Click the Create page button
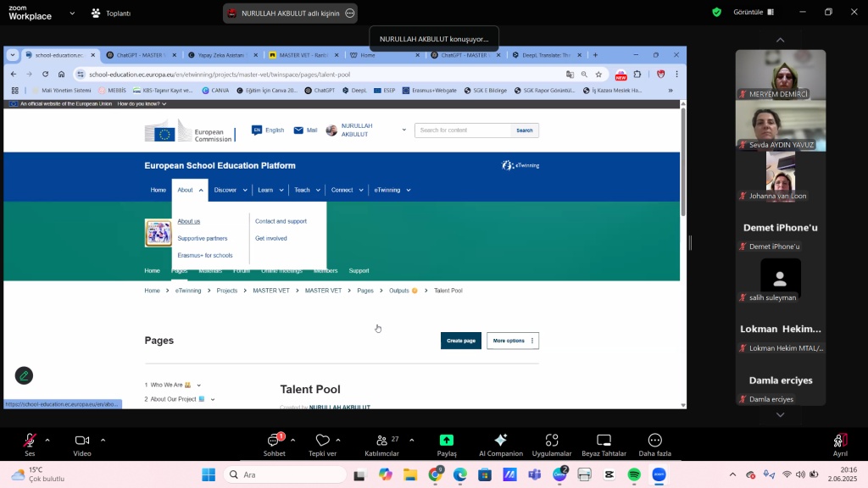The image size is (868, 488). pos(460,341)
